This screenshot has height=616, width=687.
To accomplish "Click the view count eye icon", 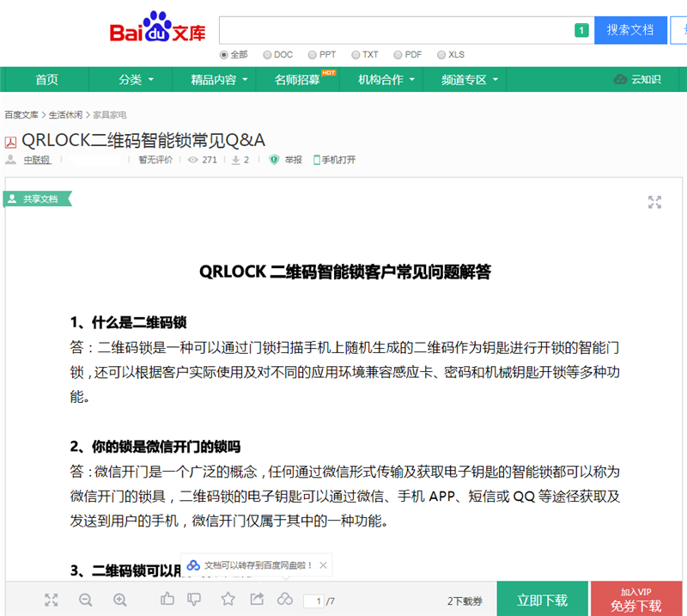I will (192, 160).
